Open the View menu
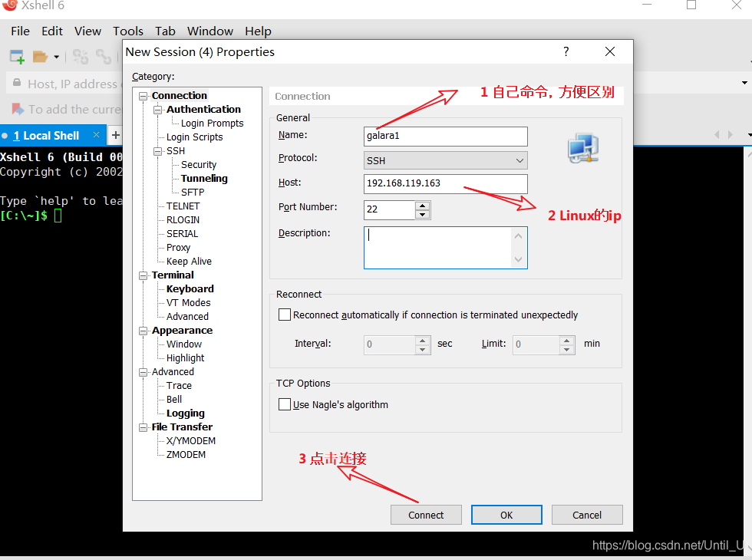 click(87, 31)
